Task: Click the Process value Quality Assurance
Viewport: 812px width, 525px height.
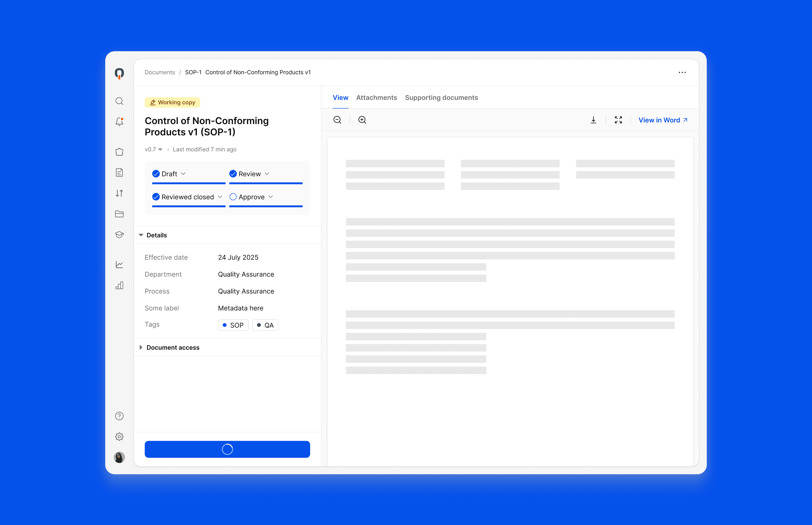Action: 246,291
